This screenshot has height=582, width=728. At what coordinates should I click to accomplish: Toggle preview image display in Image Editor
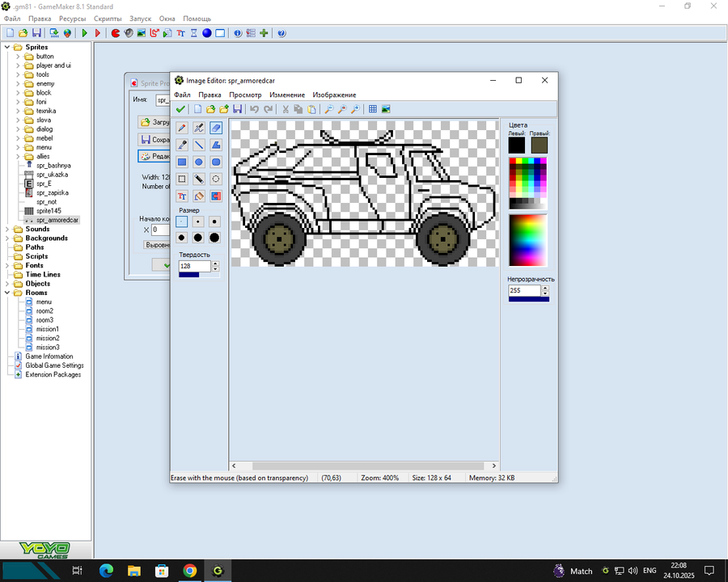tap(386, 109)
